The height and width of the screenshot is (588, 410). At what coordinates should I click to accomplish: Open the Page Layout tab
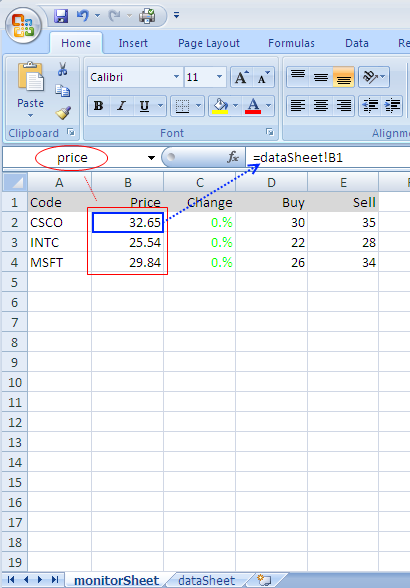click(x=209, y=43)
